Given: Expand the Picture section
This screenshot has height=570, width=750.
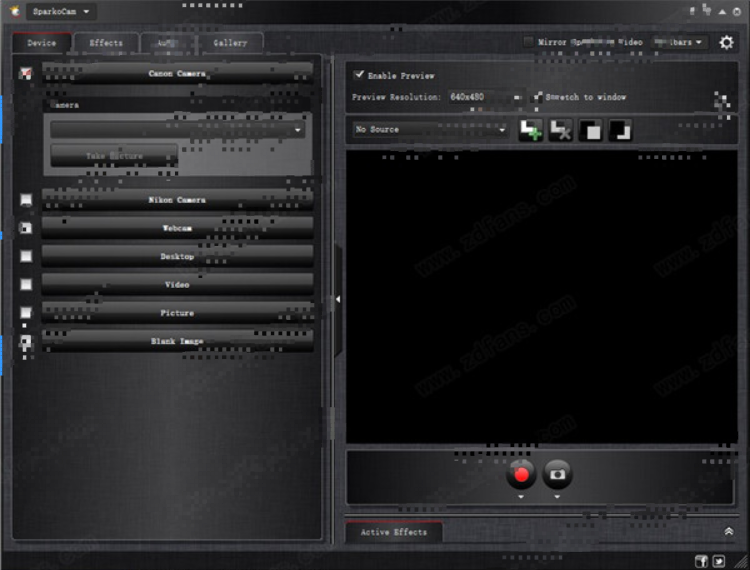Looking at the screenshot, I should [x=177, y=312].
